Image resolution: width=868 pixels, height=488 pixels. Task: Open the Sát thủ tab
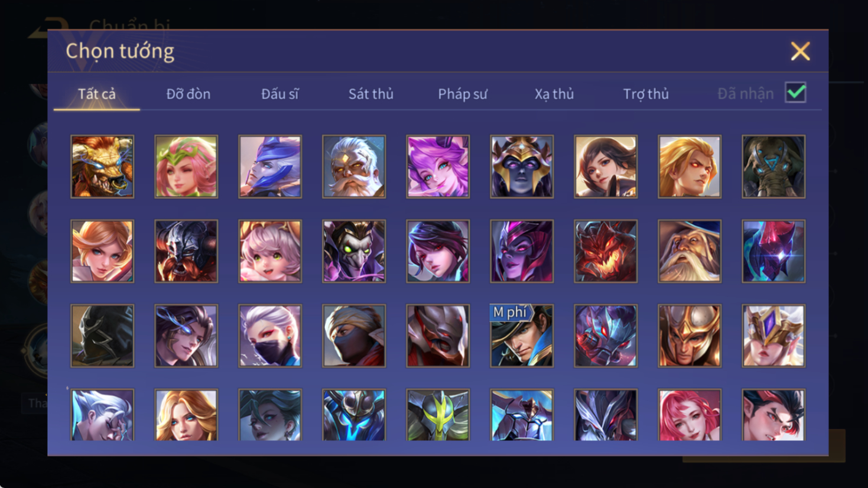pos(371,94)
